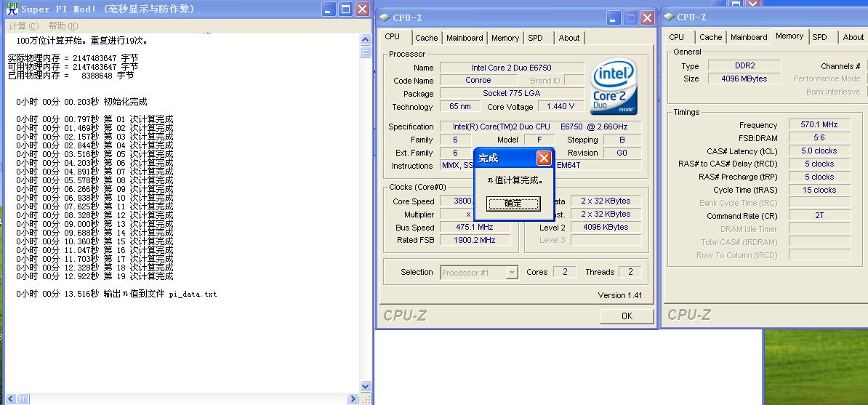
Task: Open Mainboard tab in left CPU-Z window
Action: coord(465,38)
